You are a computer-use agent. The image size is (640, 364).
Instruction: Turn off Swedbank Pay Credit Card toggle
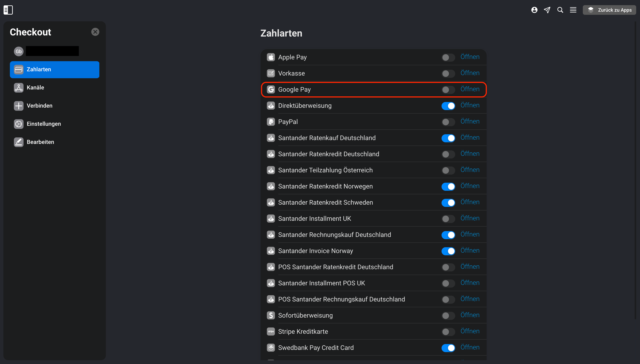click(x=448, y=348)
